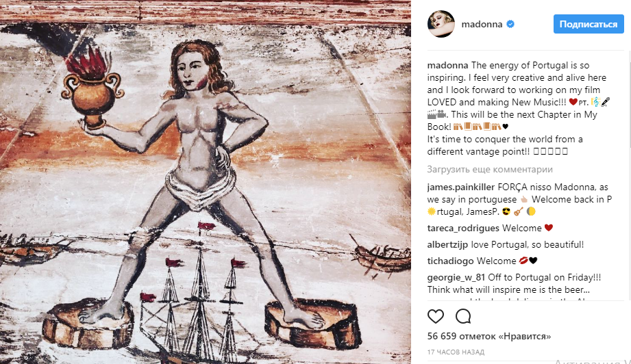Open comments via the speech bubble icon
Viewport: 631px width, 364px height.
click(463, 317)
